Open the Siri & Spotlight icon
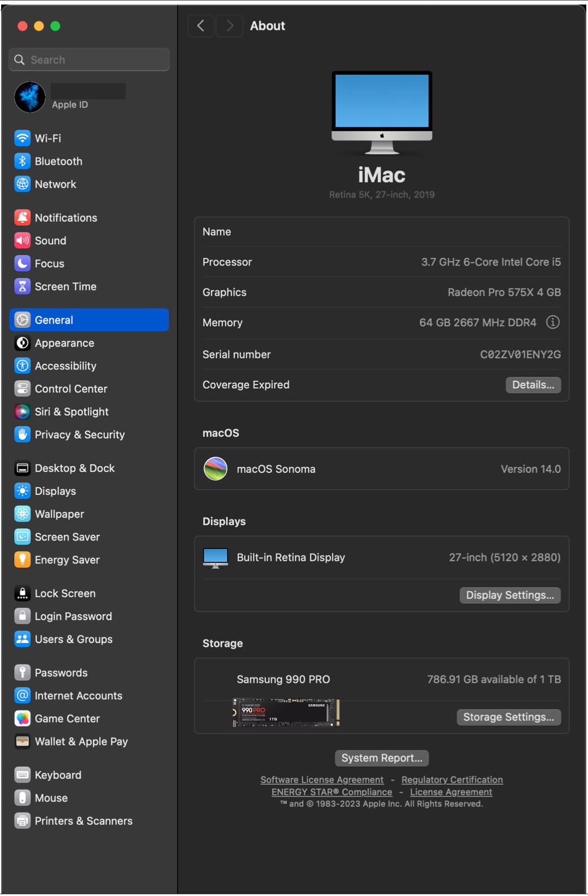588x896 pixels. tap(22, 412)
